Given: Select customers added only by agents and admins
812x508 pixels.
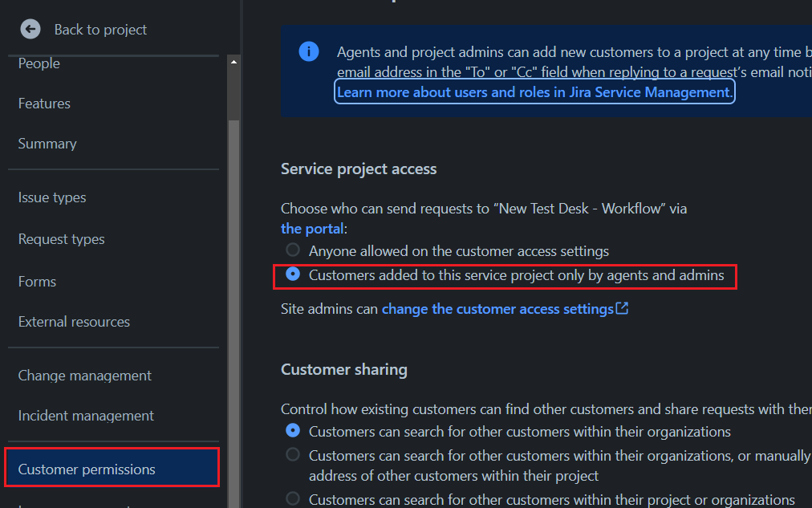Looking at the screenshot, I should tap(292, 274).
